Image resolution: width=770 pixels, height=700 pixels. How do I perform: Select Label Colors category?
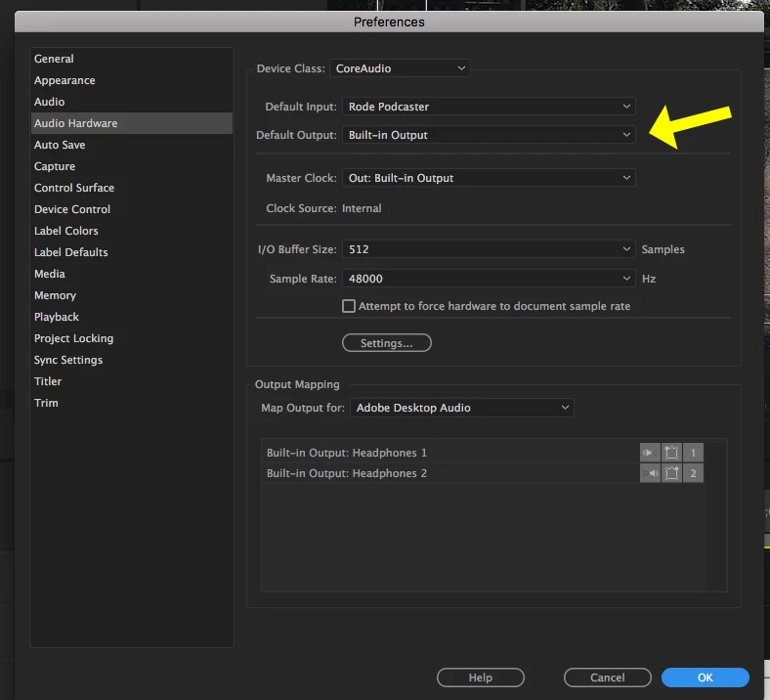point(132,231)
